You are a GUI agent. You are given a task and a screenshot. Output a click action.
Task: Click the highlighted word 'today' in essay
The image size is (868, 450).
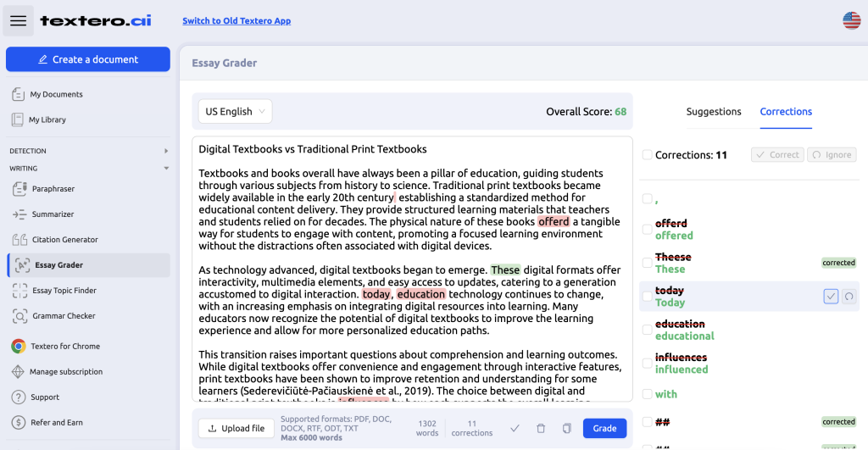(376, 294)
